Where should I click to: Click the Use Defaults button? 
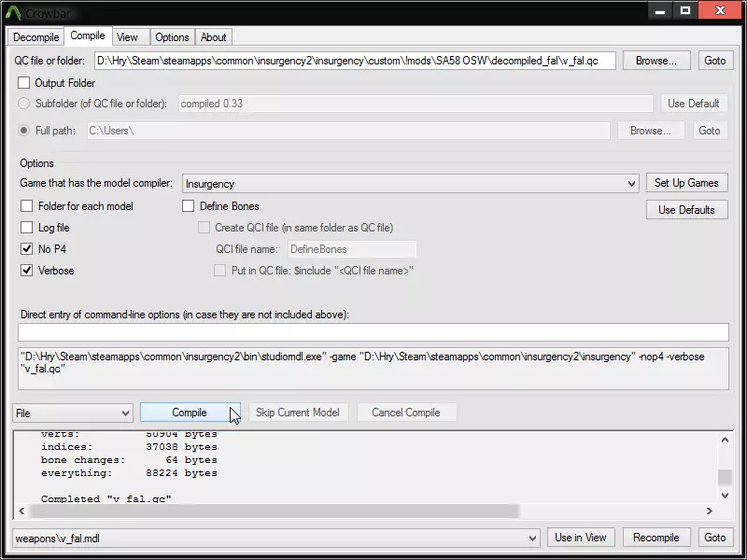686,210
